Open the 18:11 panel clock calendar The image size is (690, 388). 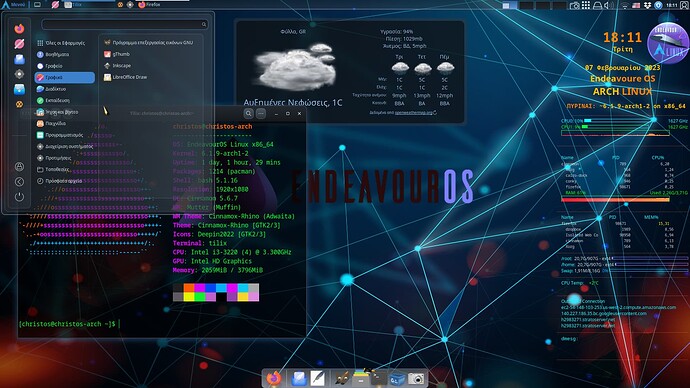pyautogui.click(x=672, y=5)
